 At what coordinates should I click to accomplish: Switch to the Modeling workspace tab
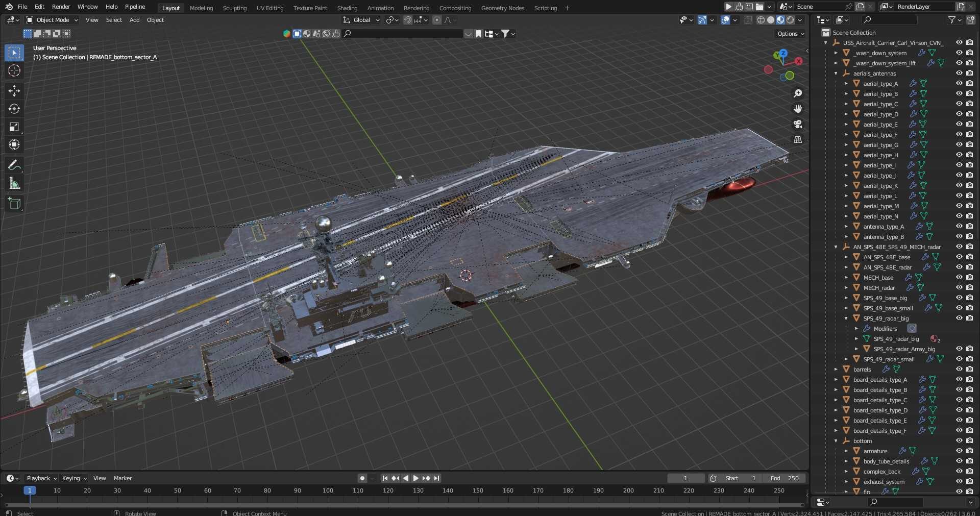point(201,8)
